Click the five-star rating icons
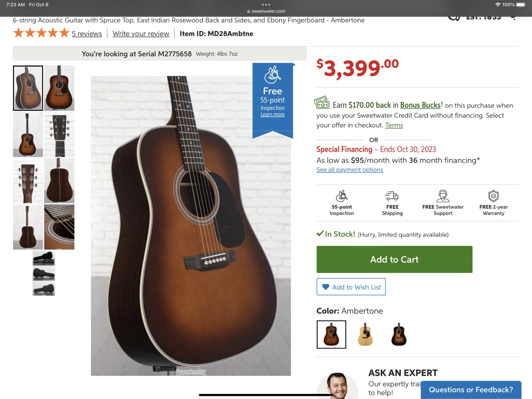Screen dimensions: 532x399 pos(41,33)
